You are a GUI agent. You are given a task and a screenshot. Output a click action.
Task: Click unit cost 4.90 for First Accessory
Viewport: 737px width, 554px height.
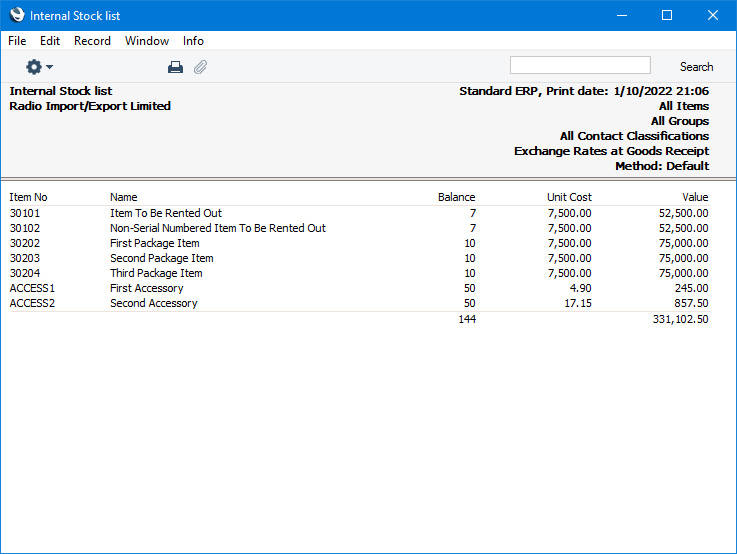[580, 289]
